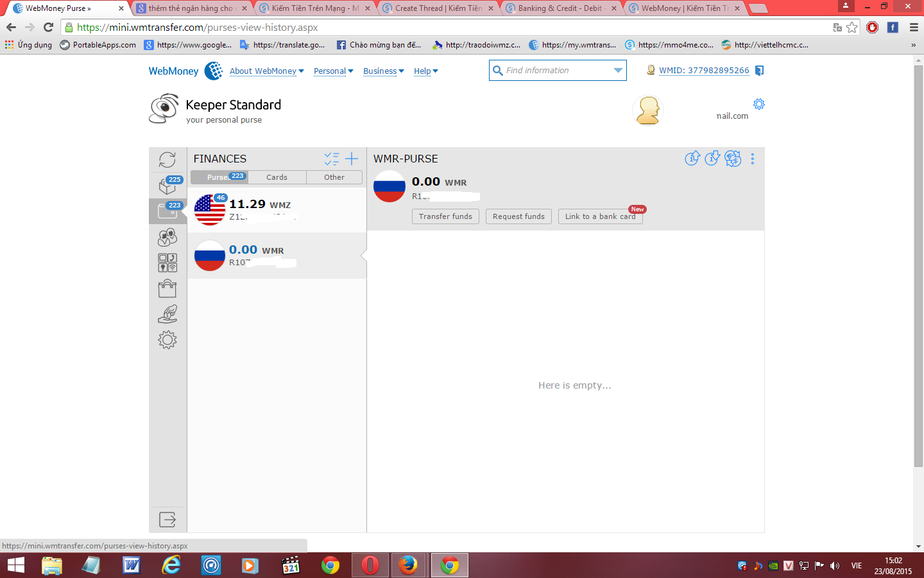Screen dimensions: 924x578
Task: Click the Find information search field
Action: (557, 70)
